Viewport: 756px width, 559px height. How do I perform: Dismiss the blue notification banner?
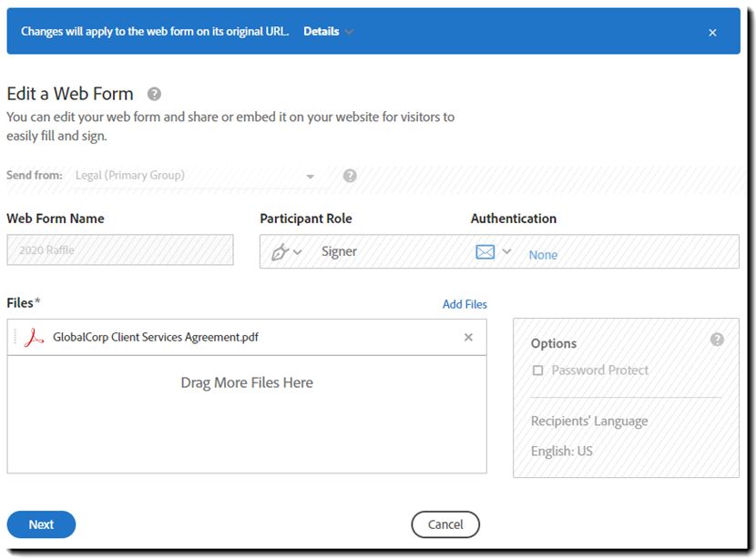[712, 32]
